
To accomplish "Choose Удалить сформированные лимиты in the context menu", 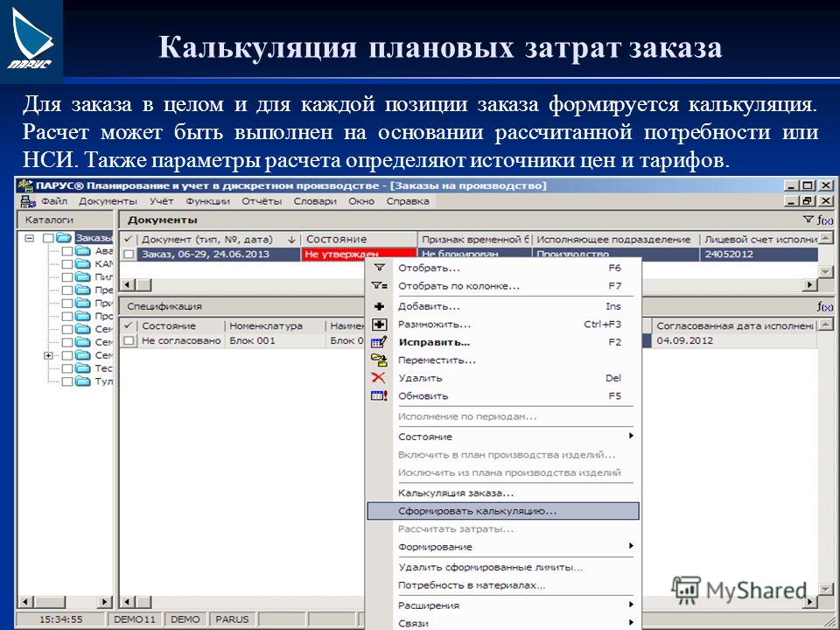I will click(503, 567).
